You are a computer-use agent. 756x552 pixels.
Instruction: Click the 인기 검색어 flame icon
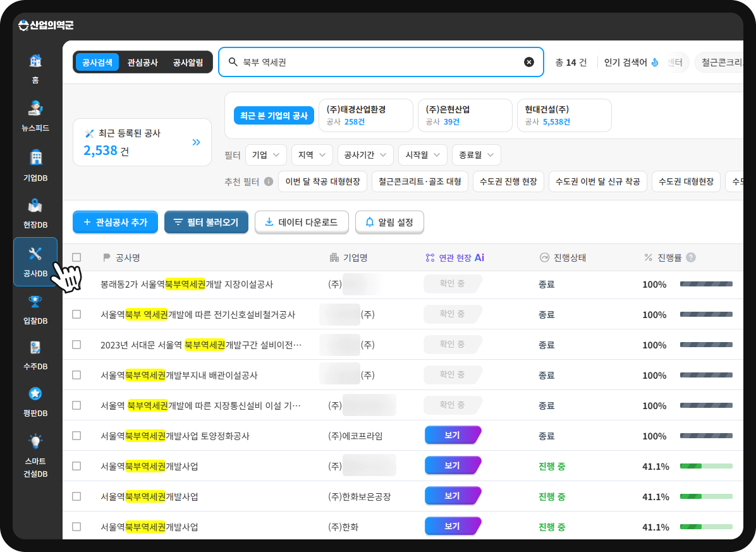pos(655,62)
